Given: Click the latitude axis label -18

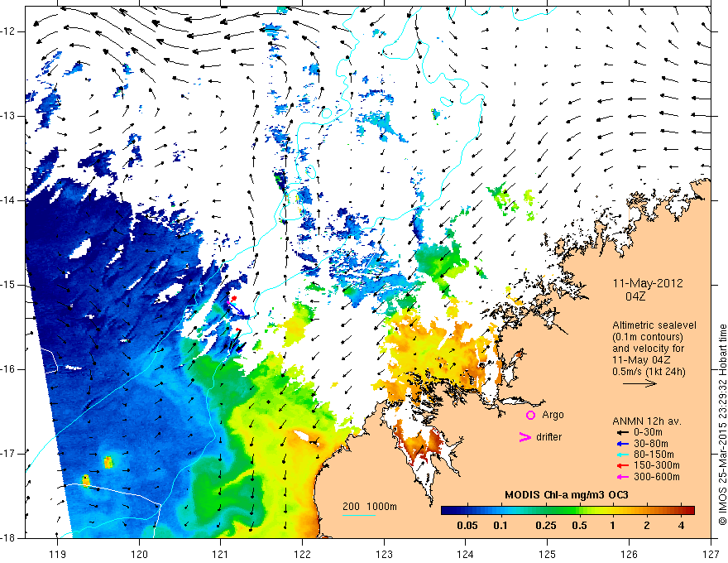Looking at the screenshot, I should point(8,538).
